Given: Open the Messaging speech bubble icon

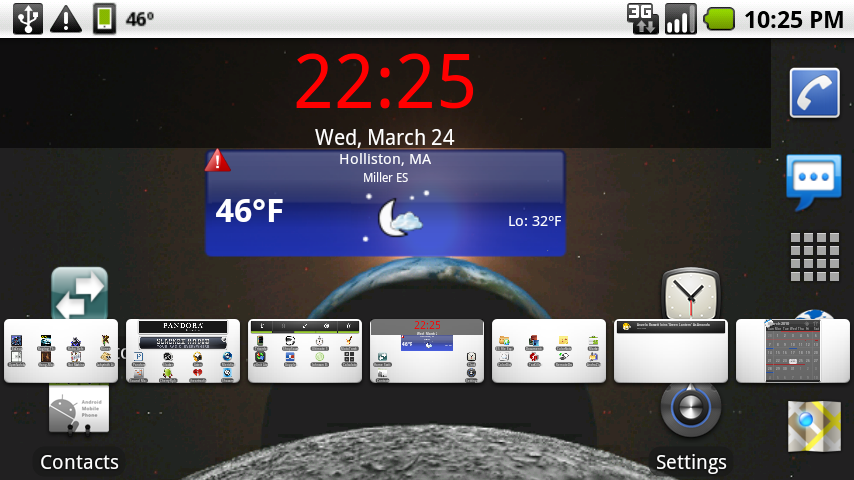Looking at the screenshot, I should coord(814,183).
